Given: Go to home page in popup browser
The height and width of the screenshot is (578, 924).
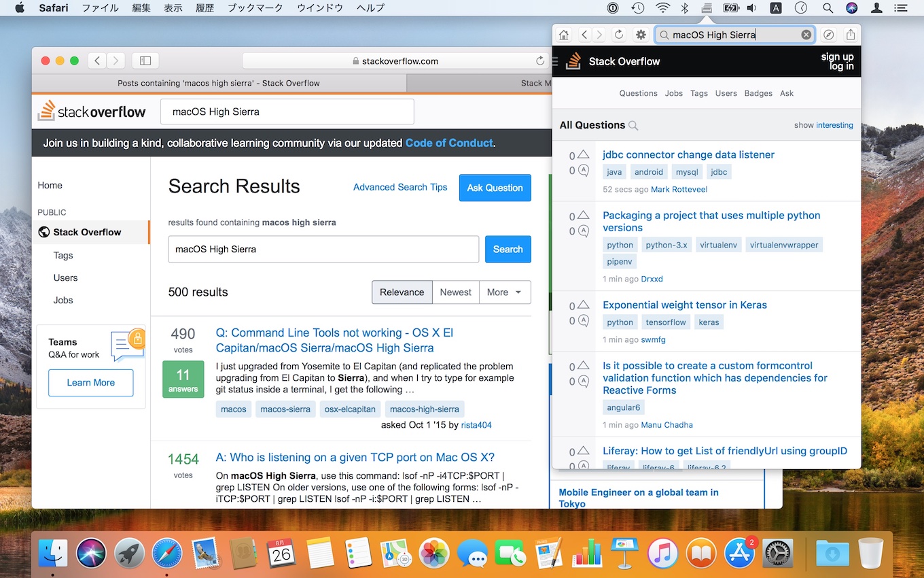Looking at the screenshot, I should pyautogui.click(x=564, y=35).
